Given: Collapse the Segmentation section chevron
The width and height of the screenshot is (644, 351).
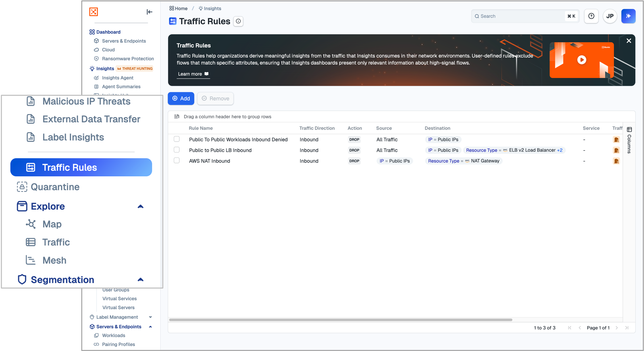Looking at the screenshot, I should [x=141, y=279].
